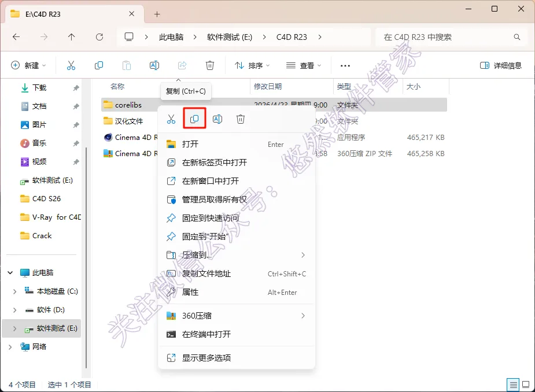Switch to details list view icon
The width and height of the screenshot is (535, 392).
[x=513, y=385]
